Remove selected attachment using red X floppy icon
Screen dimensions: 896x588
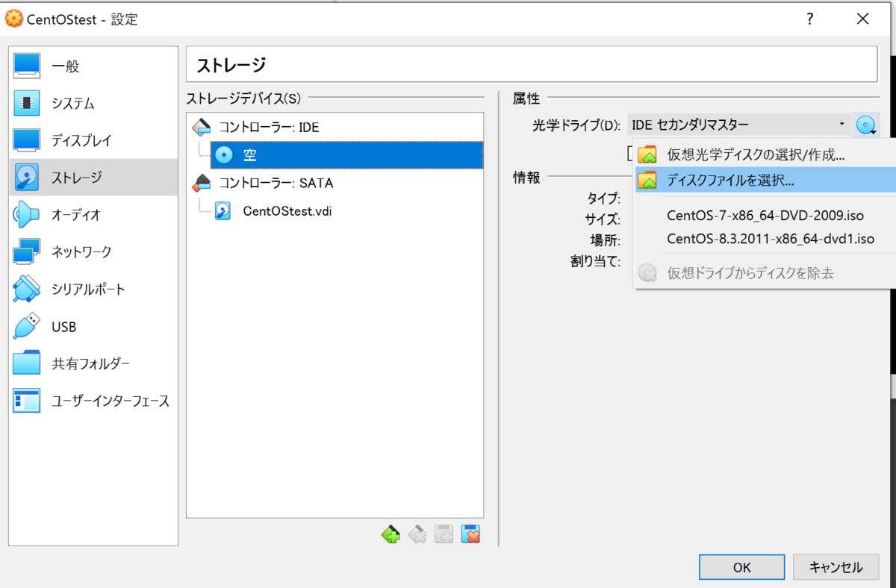(x=470, y=534)
